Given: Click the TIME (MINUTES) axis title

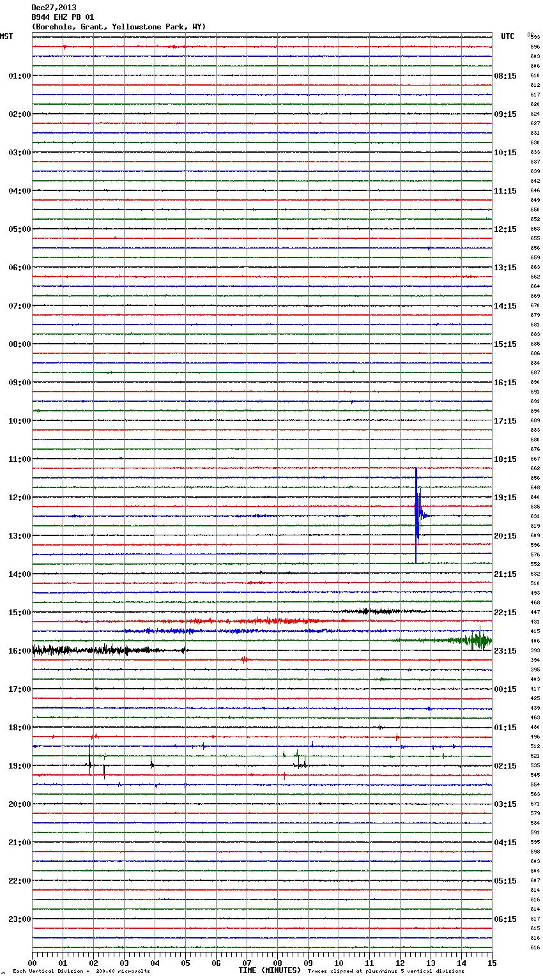Looking at the screenshot, I should (x=270, y=970).
